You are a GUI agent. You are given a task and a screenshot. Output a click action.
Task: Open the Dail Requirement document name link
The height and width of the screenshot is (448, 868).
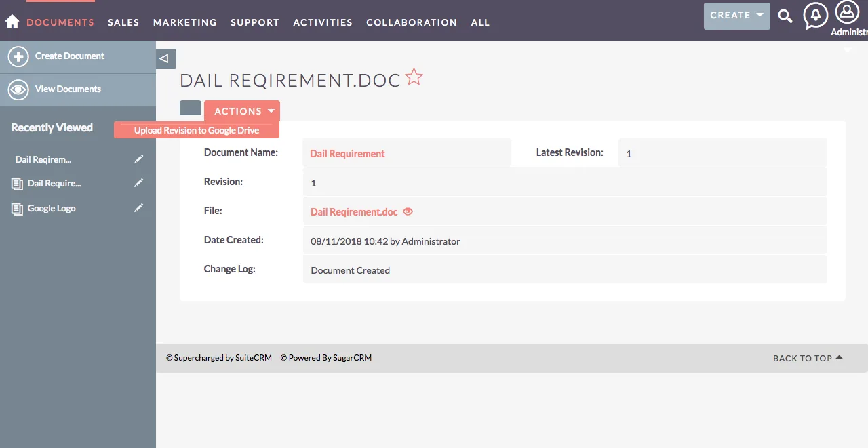[347, 154]
